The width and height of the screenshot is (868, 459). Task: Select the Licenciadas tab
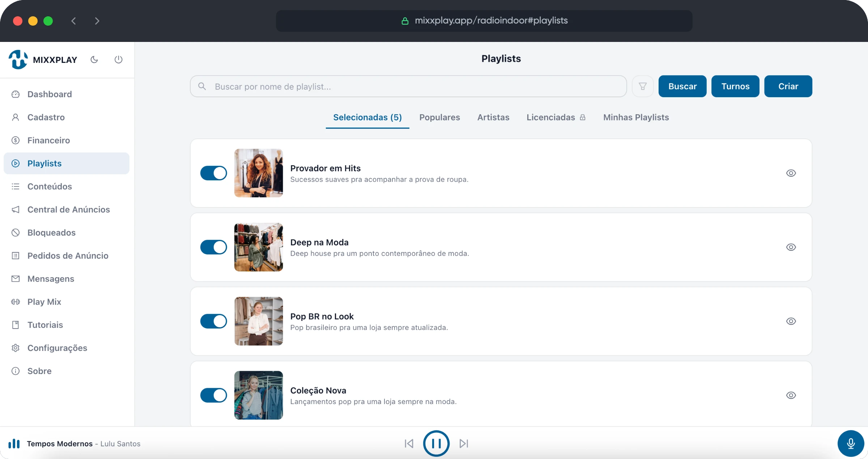[x=556, y=117]
